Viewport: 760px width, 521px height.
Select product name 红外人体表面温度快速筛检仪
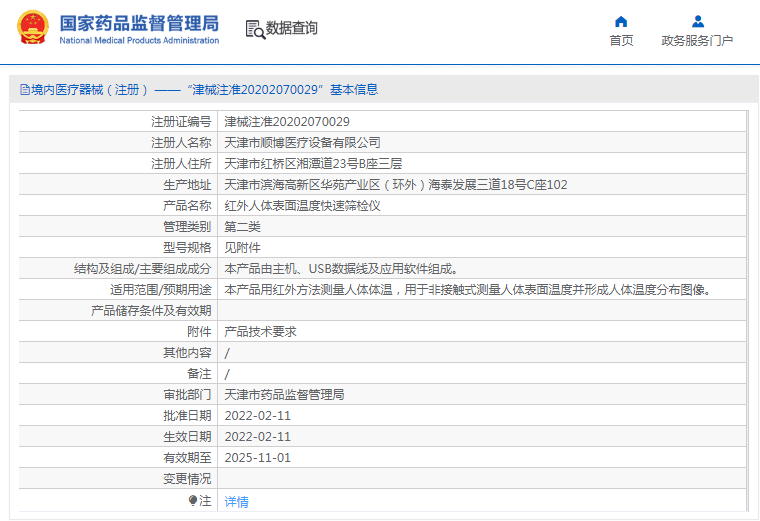(302, 205)
